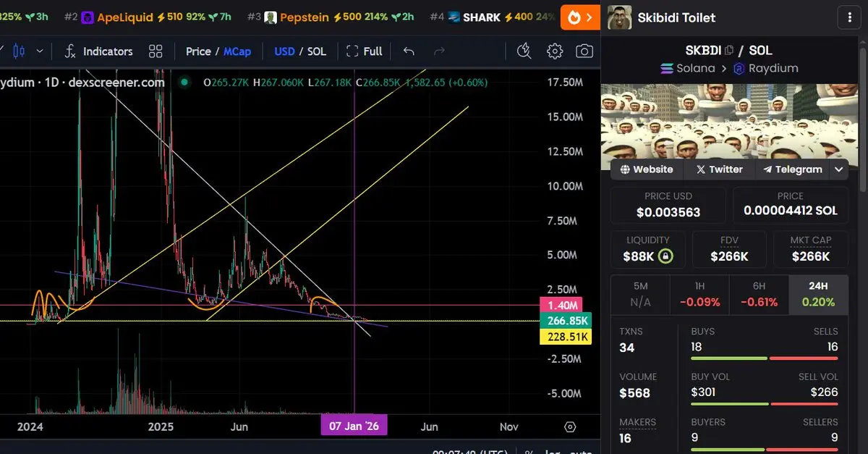Open time axis settings hexagon icon
The height and width of the screenshot is (454, 868).
570,426
